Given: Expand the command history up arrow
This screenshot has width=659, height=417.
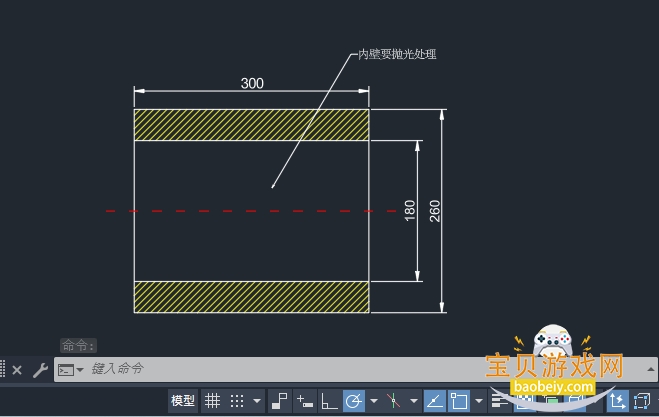Looking at the screenshot, I should 650,369.
